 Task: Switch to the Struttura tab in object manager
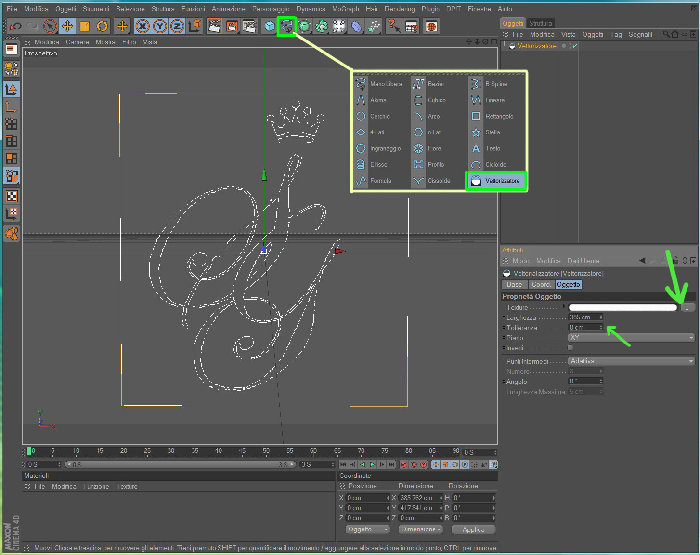pyautogui.click(x=541, y=23)
